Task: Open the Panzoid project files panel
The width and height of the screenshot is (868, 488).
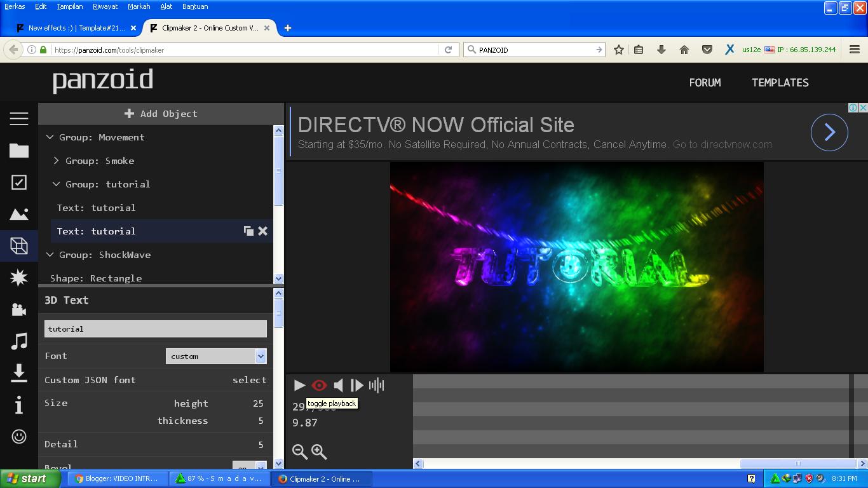Action: pyautogui.click(x=19, y=151)
